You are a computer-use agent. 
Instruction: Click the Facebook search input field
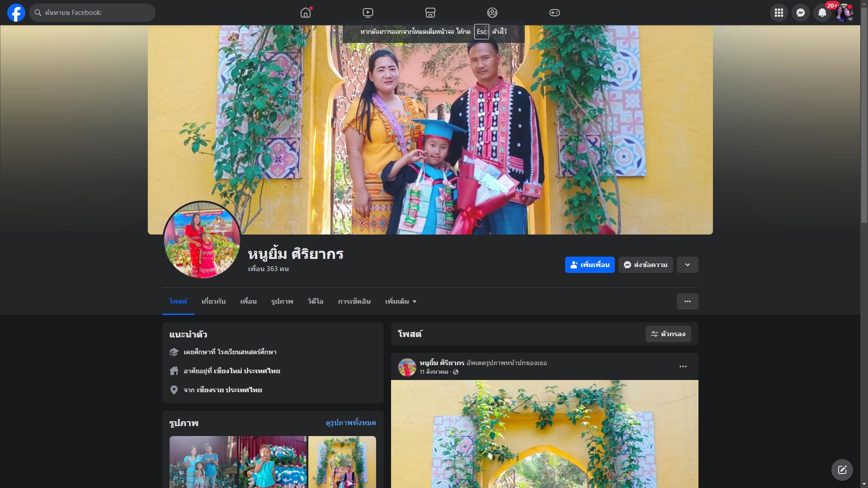(93, 13)
